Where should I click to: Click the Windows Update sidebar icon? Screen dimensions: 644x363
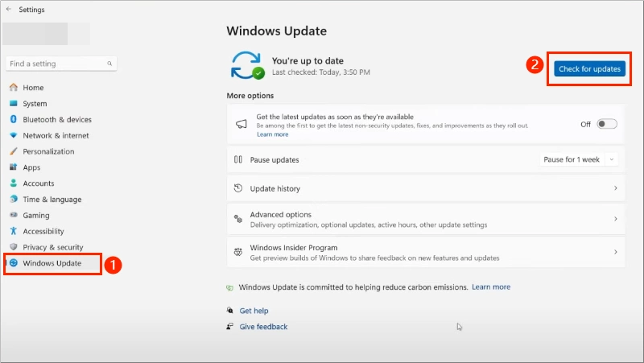(x=14, y=263)
